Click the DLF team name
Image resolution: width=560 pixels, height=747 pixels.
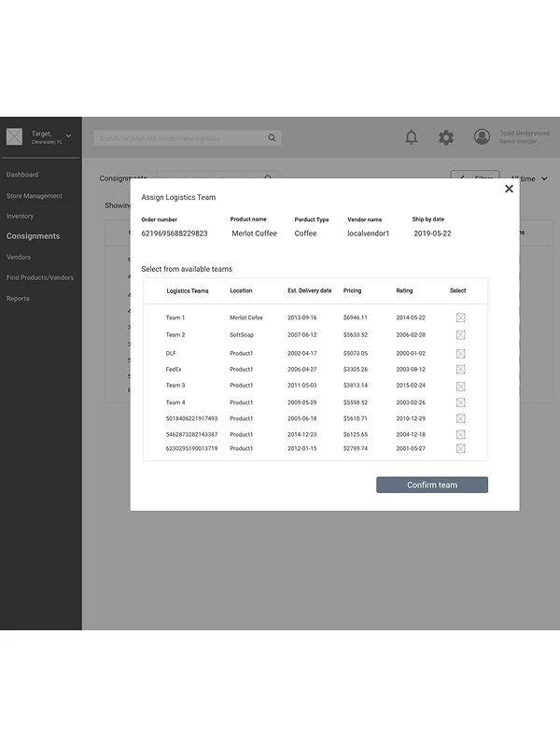tap(171, 354)
